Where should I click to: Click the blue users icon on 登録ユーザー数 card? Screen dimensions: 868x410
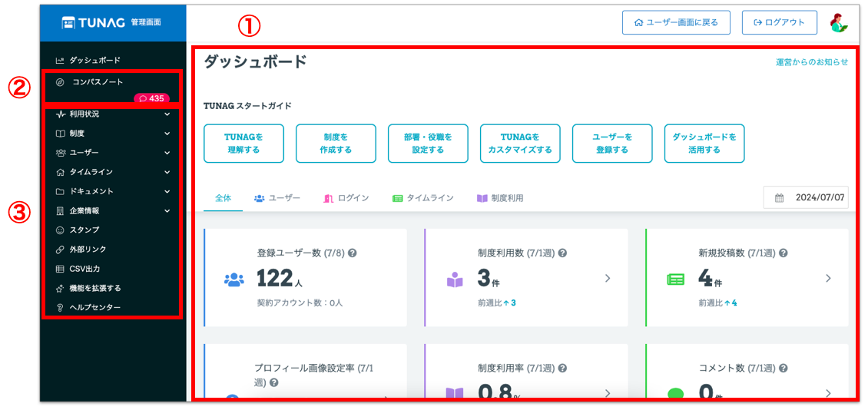coord(234,279)
